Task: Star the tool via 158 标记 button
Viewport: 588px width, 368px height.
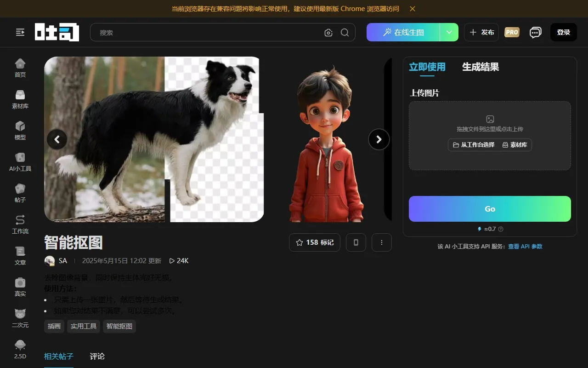Action: (x=314, y=242)
